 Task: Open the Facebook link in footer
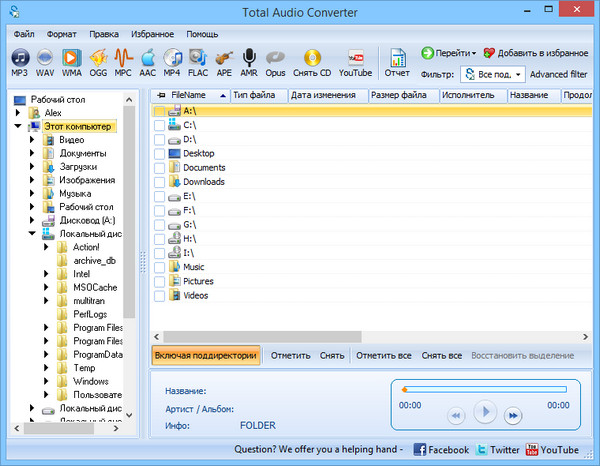click(441, 450)
